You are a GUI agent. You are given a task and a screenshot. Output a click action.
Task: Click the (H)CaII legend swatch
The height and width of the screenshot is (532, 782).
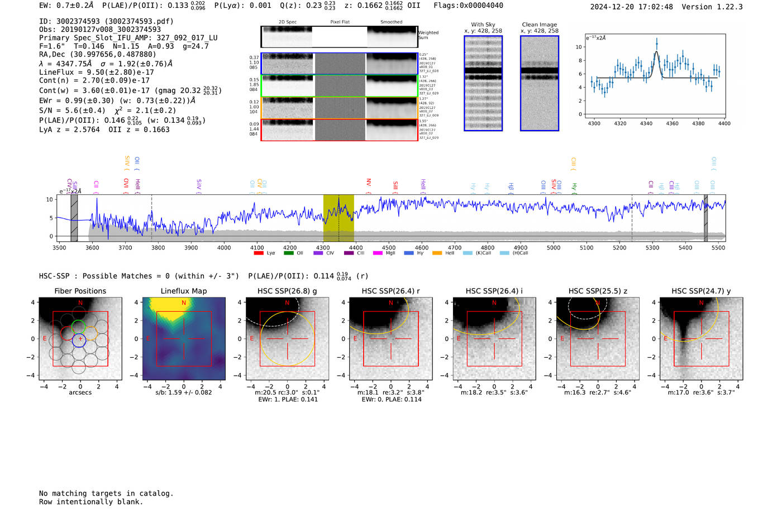(504, 253)
